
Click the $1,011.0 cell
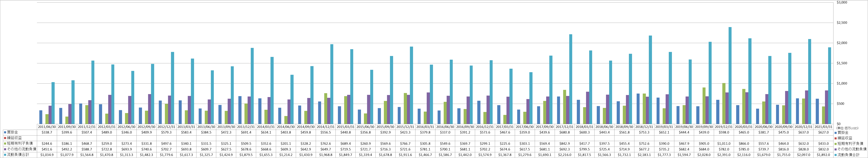point(723,144)
